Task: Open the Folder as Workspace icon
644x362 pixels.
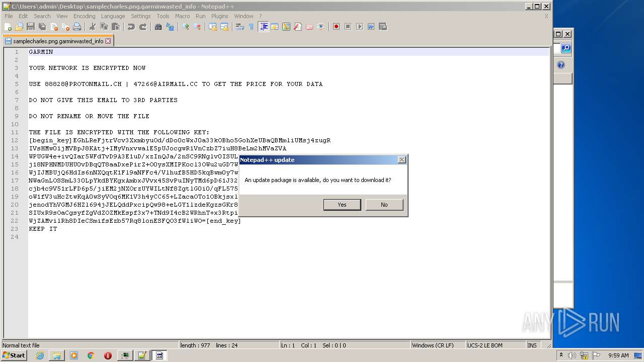Action: pyautogui.click(x=309, y=27)
